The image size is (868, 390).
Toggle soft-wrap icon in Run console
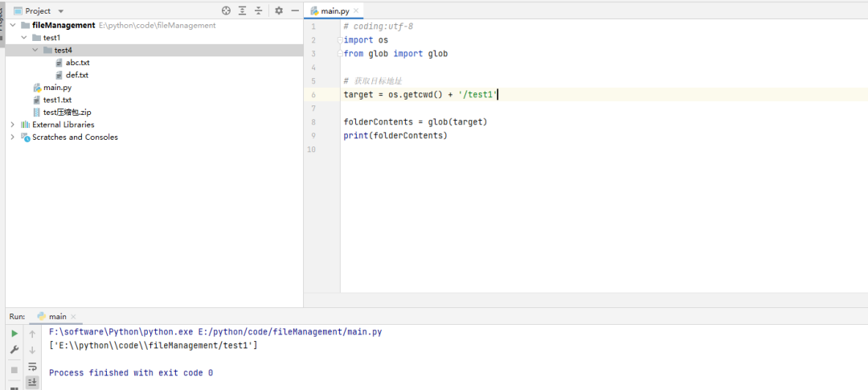click(32, 366)
